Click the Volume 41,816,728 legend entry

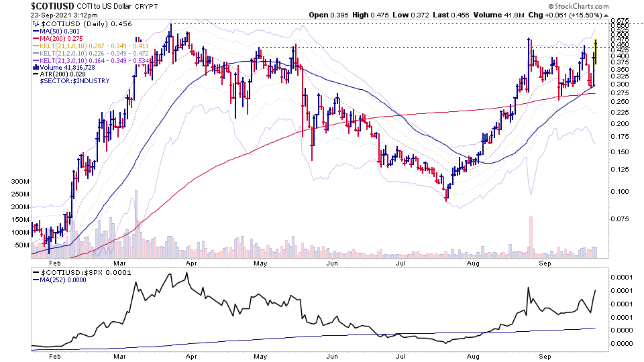67,67
